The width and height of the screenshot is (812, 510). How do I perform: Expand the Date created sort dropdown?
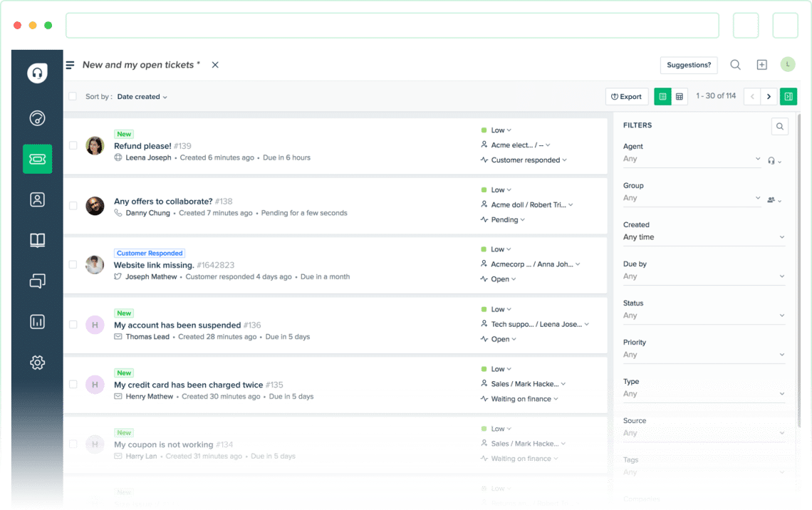(142, 97)
